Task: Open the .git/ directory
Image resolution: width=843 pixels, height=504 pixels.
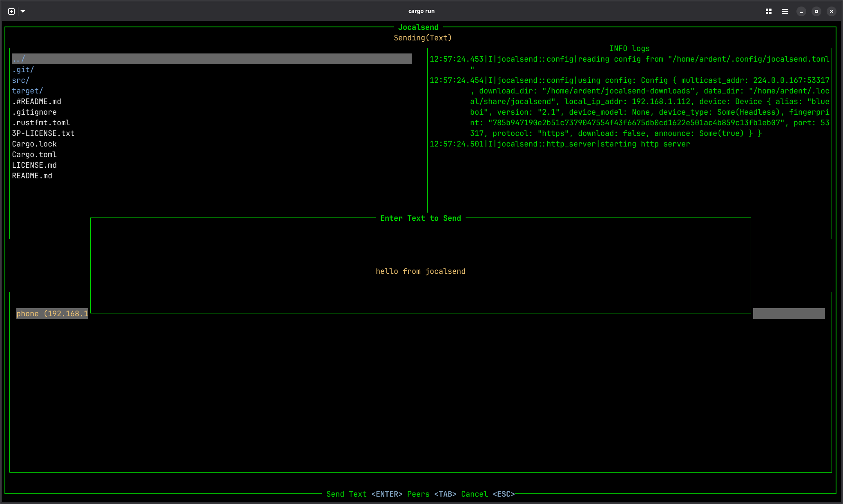Action: 23,69
